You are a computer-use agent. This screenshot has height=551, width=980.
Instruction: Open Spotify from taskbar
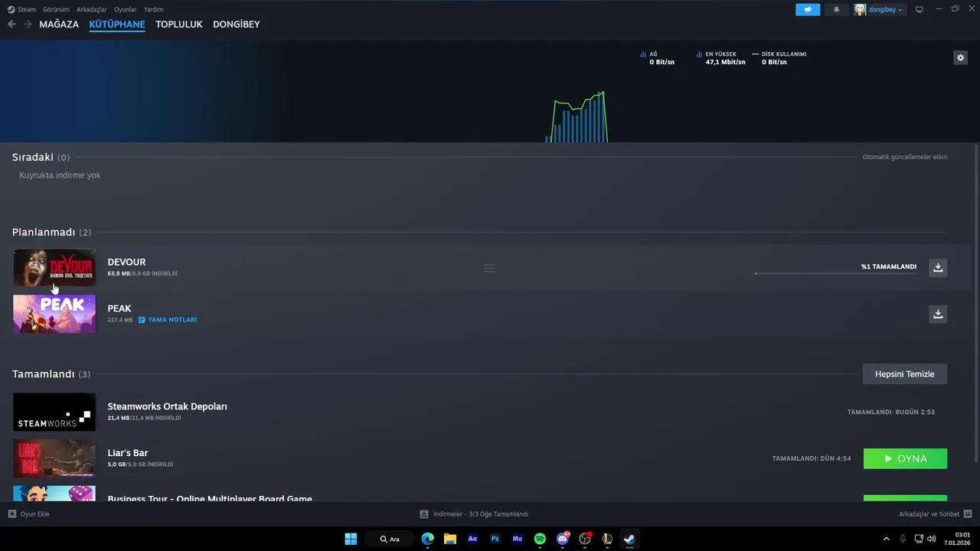[x=540, y=539]
